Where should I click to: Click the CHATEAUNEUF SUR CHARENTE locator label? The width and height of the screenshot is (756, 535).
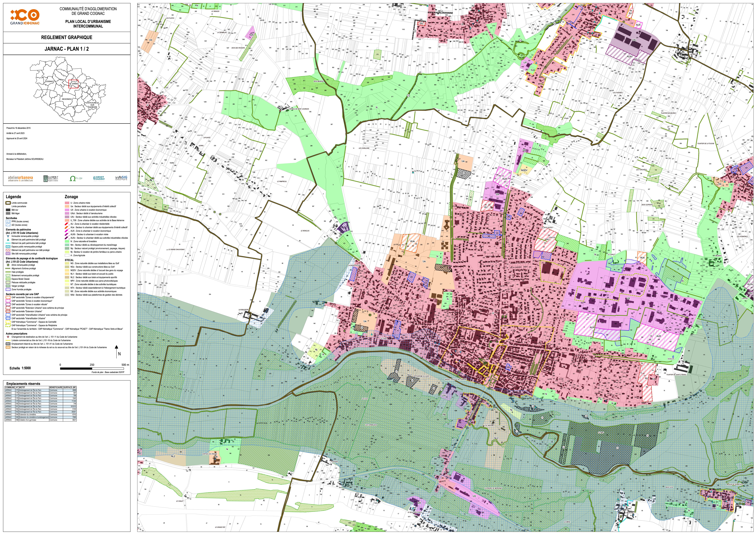coord(92,105)
